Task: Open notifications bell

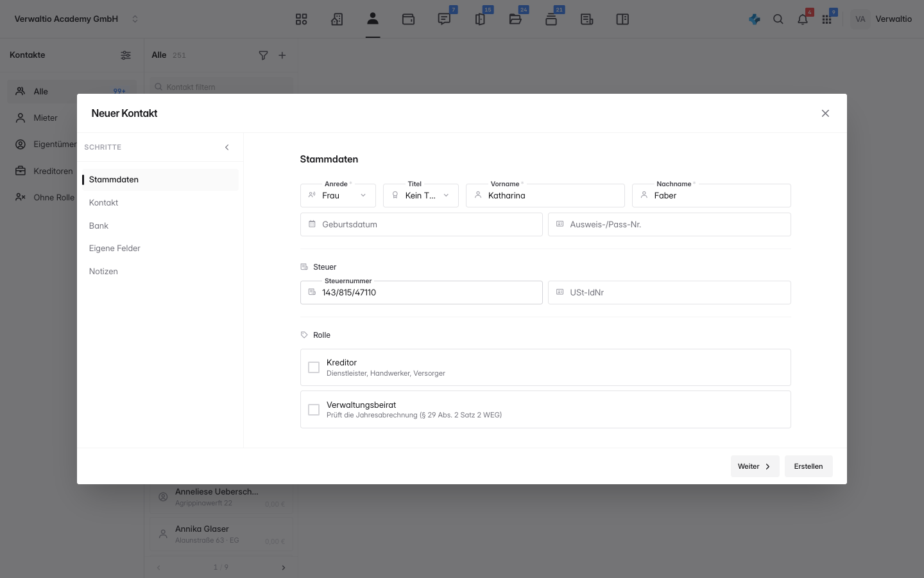Action: 803,19
